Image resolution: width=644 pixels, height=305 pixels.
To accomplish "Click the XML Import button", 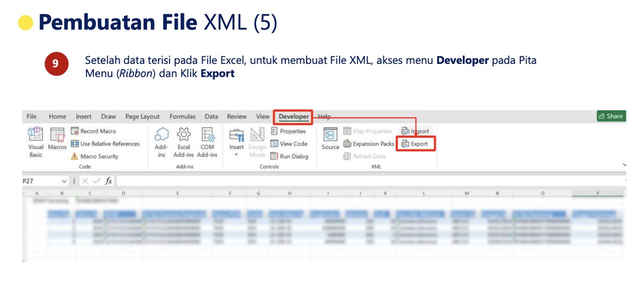I will click(415, 131).
